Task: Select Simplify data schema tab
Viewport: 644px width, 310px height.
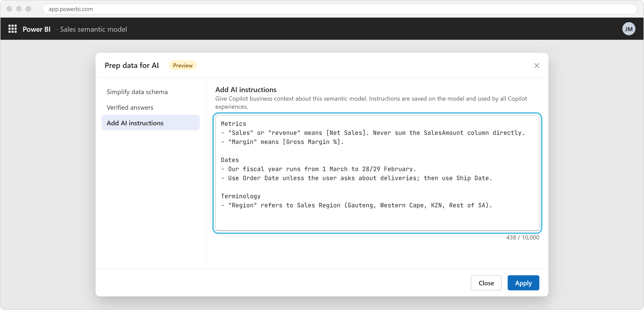Action: tap(150, 92)
